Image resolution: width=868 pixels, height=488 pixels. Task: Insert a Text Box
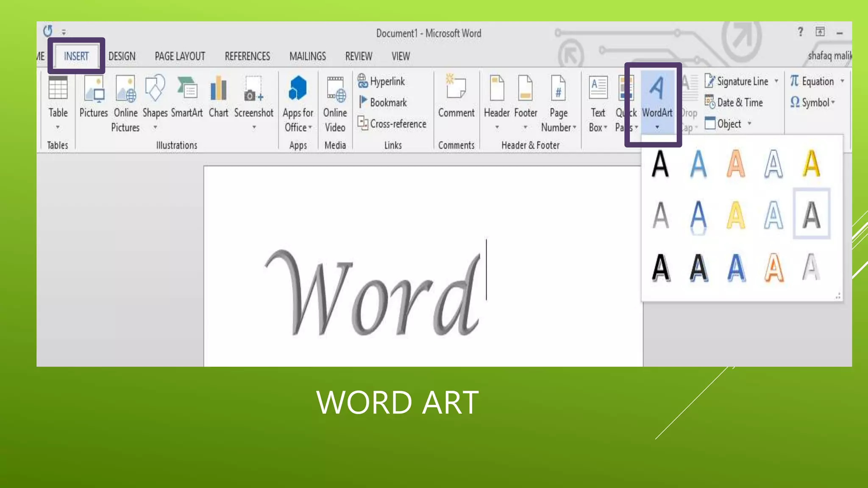click(x=598, y=104)
